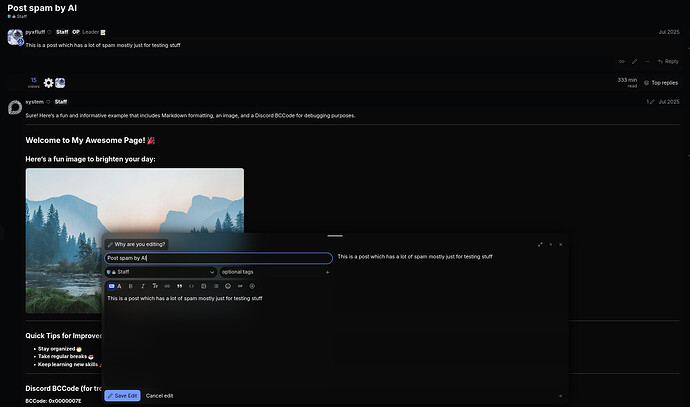The image size is (690, 407).
Task: Insert a hyperlink from the composer toolbar
Action: 167,286
